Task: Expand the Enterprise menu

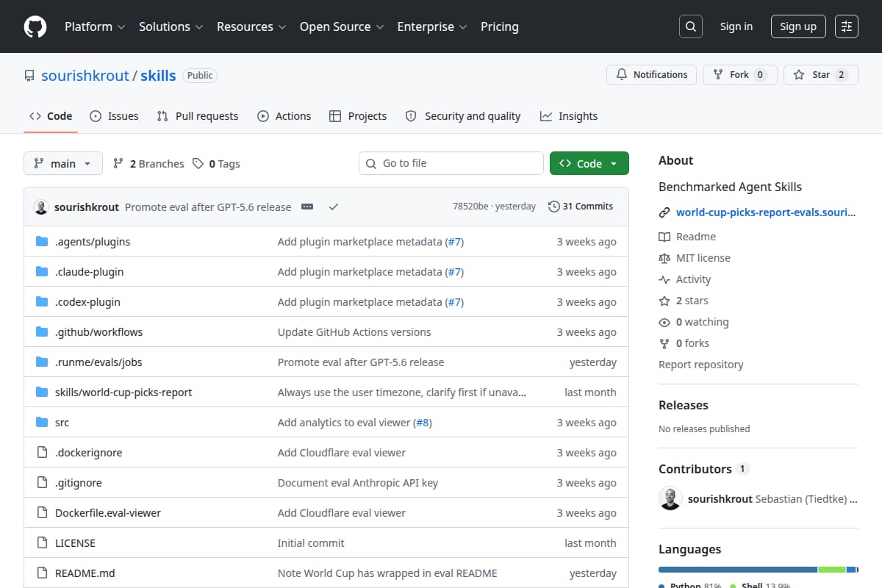Action: pos(432,26)
